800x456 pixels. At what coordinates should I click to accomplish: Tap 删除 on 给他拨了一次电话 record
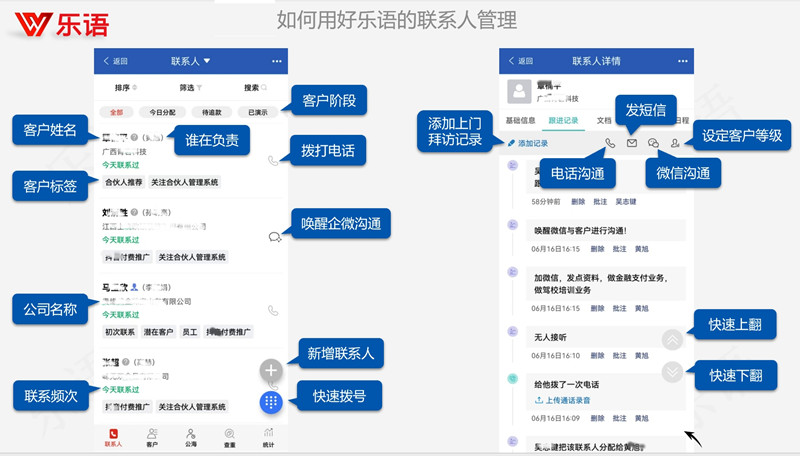597,418
